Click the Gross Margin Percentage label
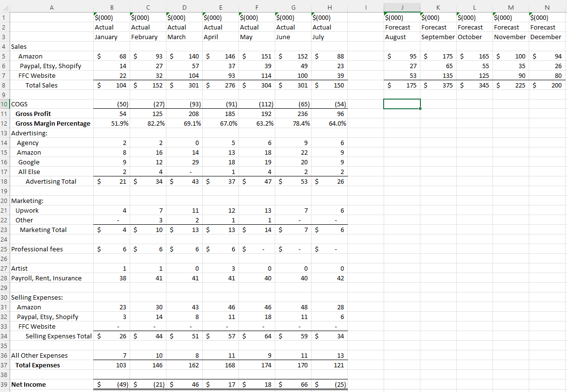 pyautogui.click(x=51, y=123)
